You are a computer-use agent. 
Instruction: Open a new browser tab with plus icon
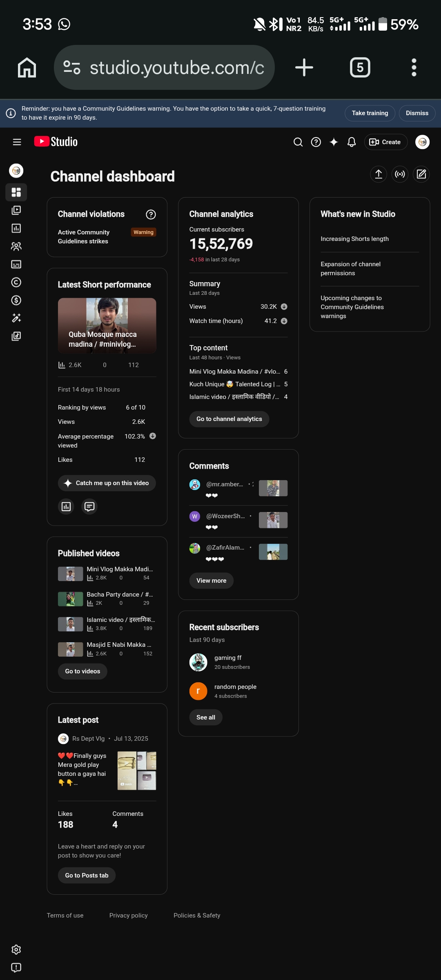(x=304, y=67)
